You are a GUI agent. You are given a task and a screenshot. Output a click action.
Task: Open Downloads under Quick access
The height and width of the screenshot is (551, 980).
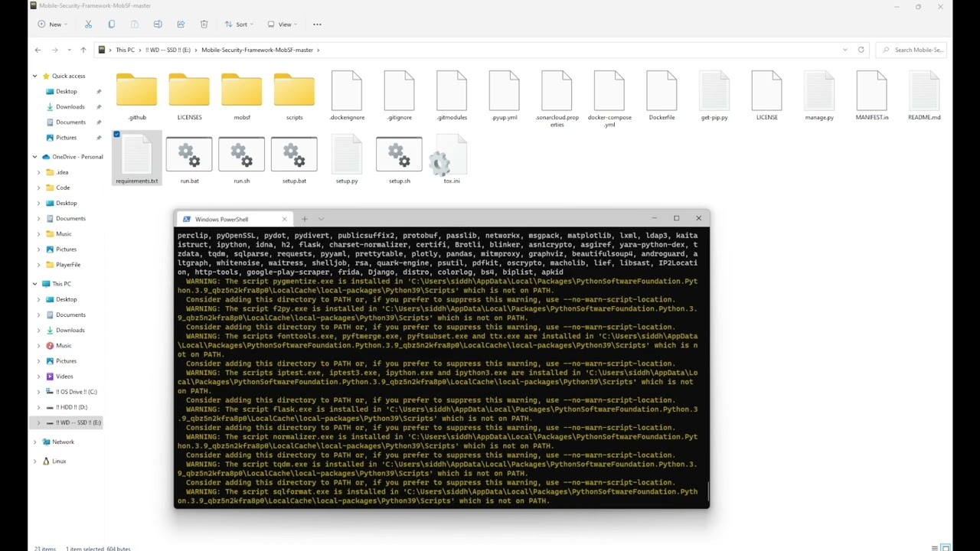tap(70, 107)
